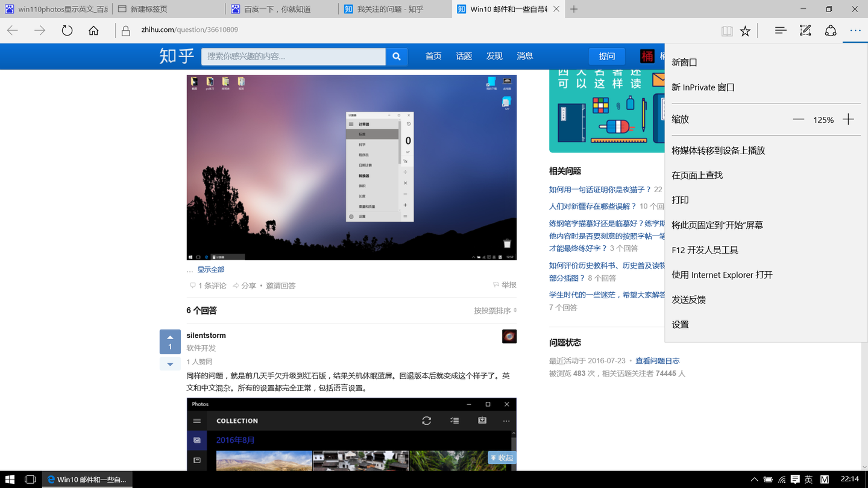The height and width of the screenshot is (488, 868).
Task: Expand 显示全部 to show full content
Action: (x=210, y=269)
